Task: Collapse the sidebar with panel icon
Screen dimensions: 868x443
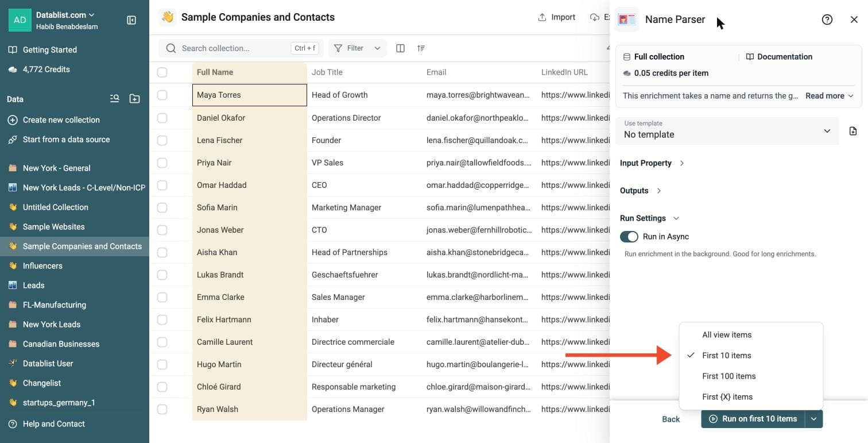Action: point(131,20)
